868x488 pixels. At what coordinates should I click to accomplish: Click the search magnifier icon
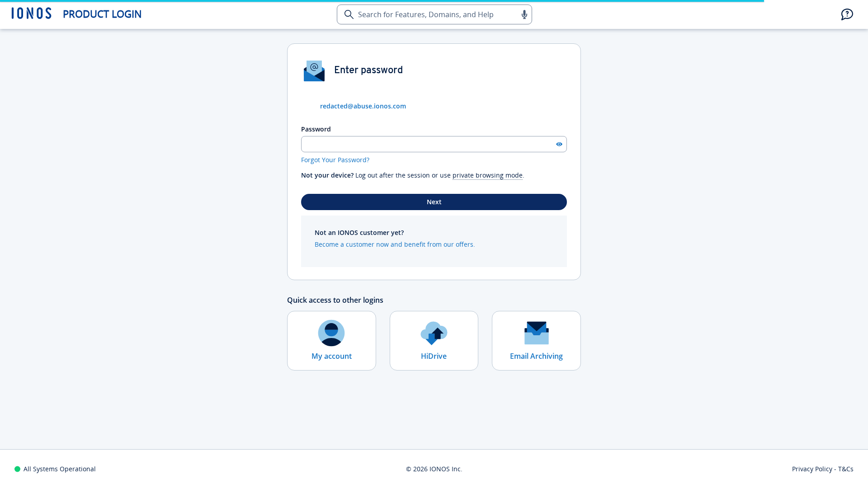[349, 14]
